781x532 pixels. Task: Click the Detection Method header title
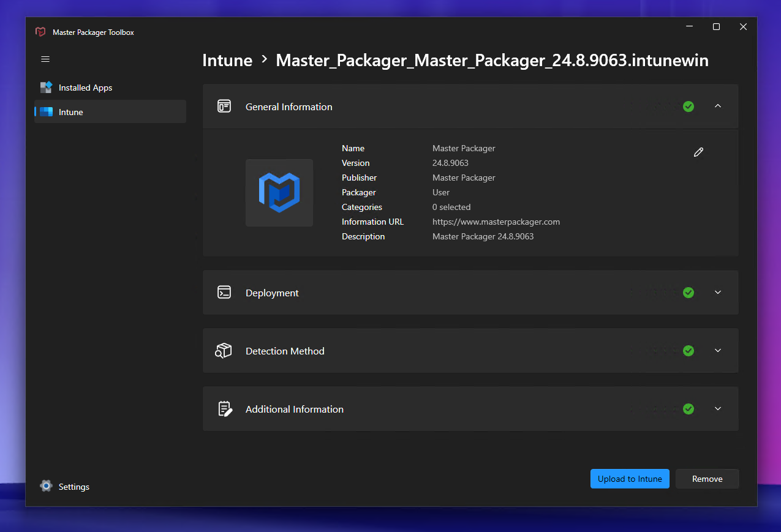click(x=285, y=351)
